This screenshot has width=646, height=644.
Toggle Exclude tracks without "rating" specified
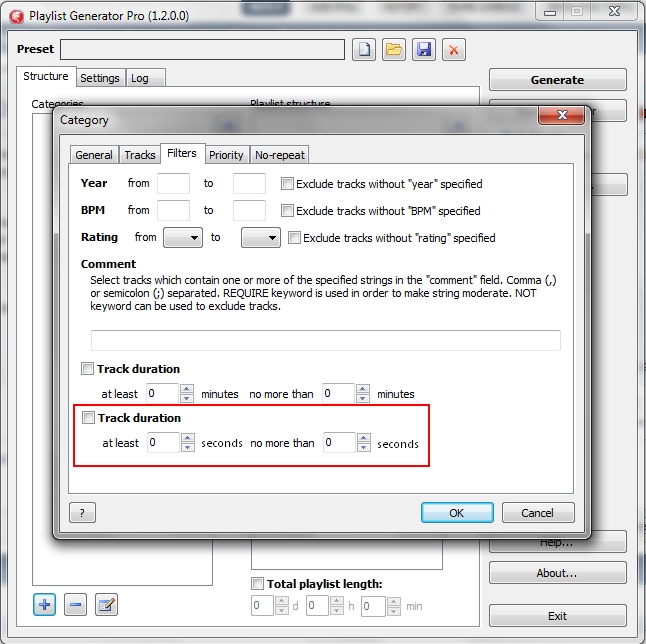coord(294,237)
